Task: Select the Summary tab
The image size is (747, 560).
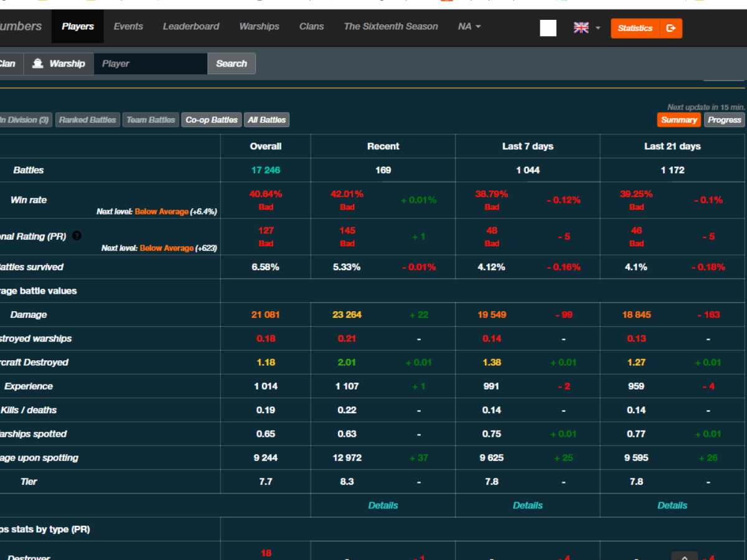Action: coord(679,120)
